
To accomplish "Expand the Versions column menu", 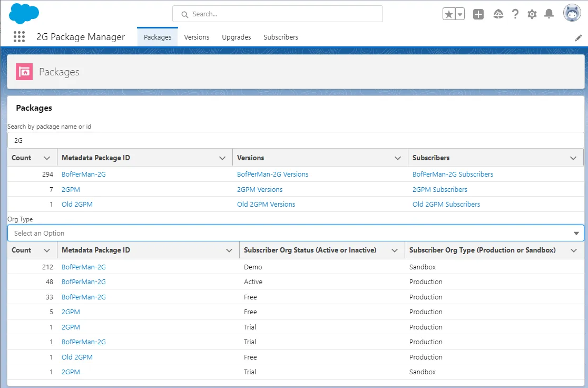I will point(398,158).
